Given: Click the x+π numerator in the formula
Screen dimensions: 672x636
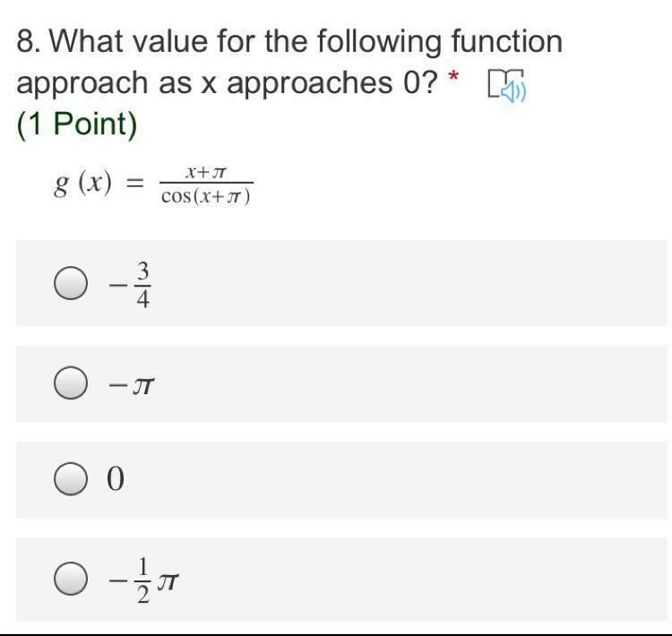Looking at the screenshot, I should pyautogui.click(x=206, y=170).
